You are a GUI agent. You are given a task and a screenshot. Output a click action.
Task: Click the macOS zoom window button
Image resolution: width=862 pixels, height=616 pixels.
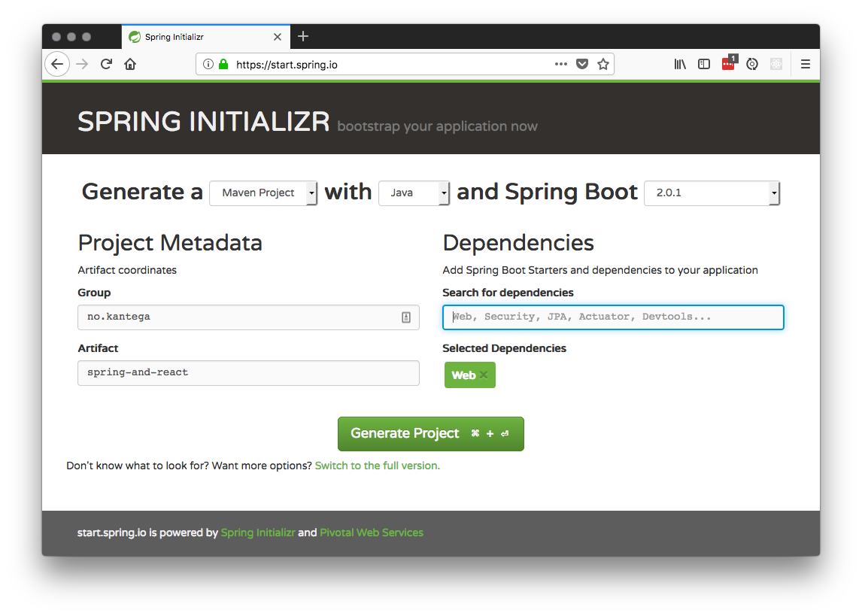point(87,37)
